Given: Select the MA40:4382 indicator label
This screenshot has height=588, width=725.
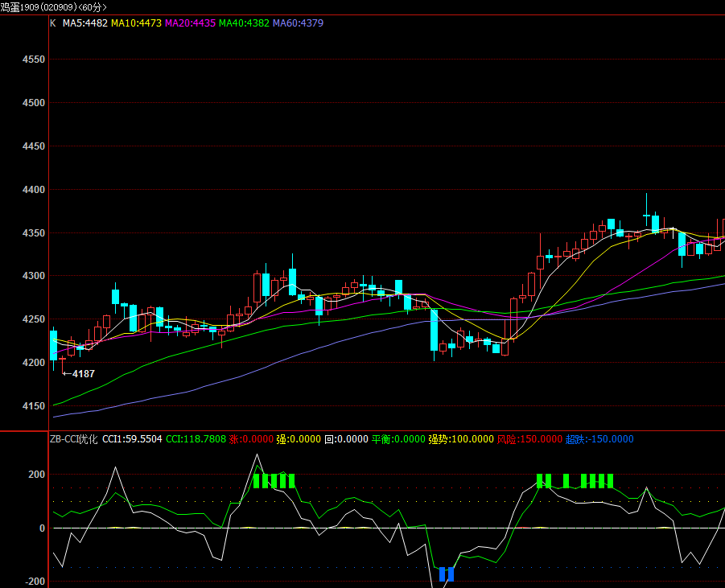Looking at the screenshot, I should click(x=244, y=23).
